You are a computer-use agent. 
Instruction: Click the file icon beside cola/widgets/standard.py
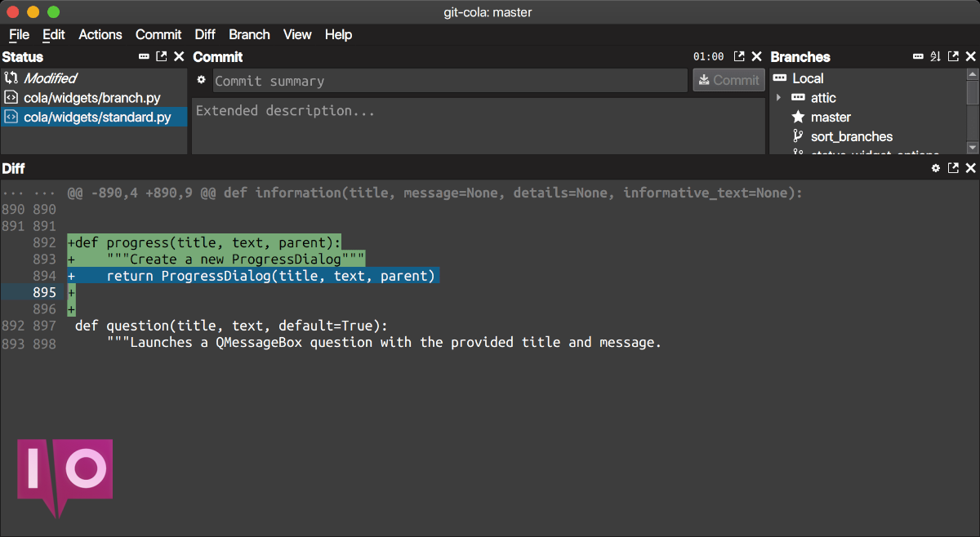coord(11,117)
